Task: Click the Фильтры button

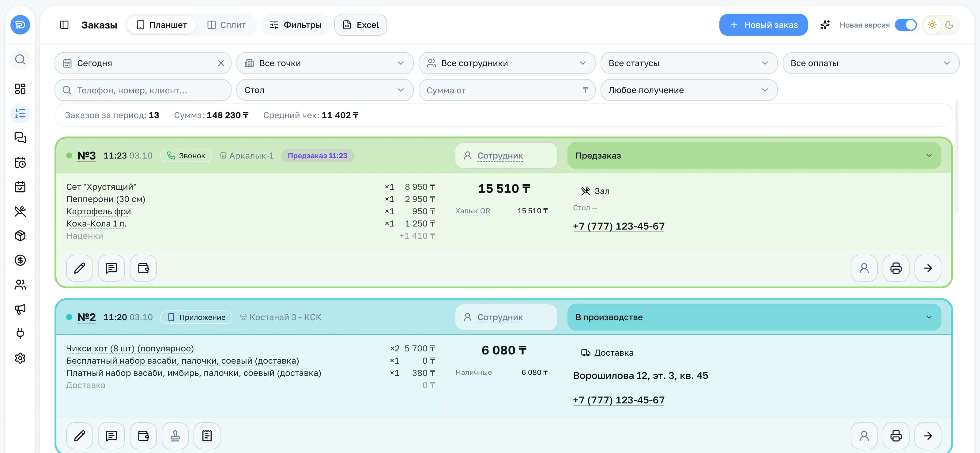Action: pyautogui.click(x=296, y=25)
